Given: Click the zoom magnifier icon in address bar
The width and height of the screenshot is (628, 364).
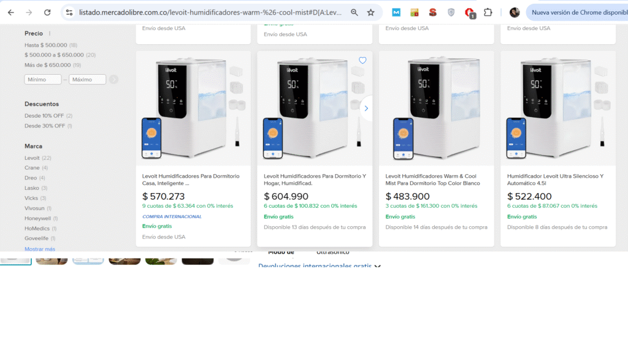Looking at the screenshot, I should click(x=354, y=12).
